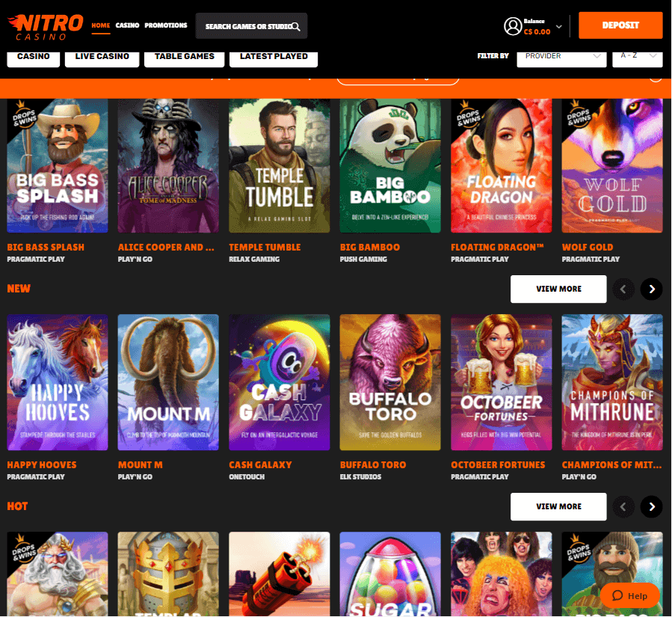Click the Buffalo Toro title link
The image size is (672, 617).
point(373,464)
